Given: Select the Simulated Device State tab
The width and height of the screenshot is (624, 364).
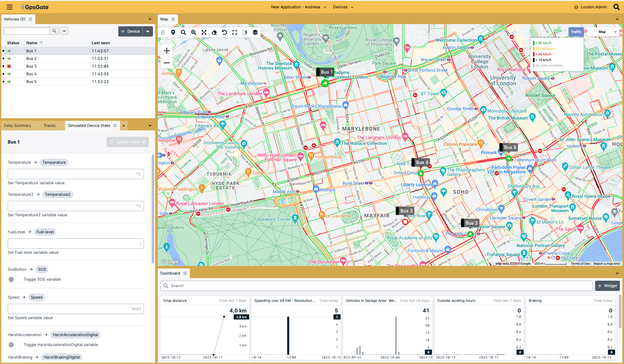Looking at the screenshot, I should (89, 126).
